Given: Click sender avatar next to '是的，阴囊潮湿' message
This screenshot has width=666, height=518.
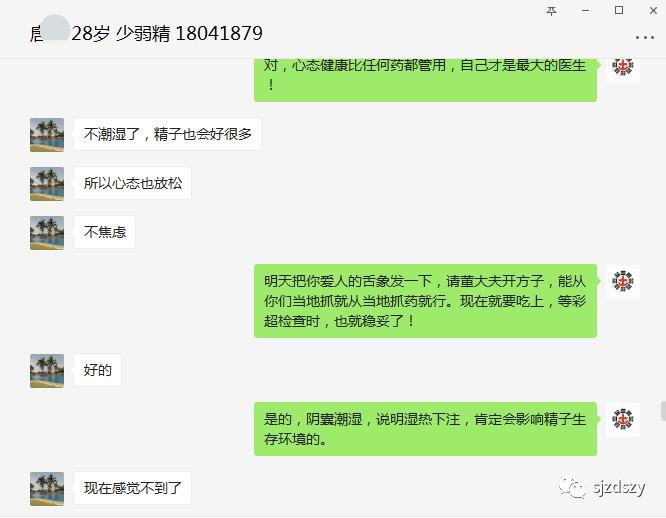Looking at the screenshot, I should coord(623,419).
